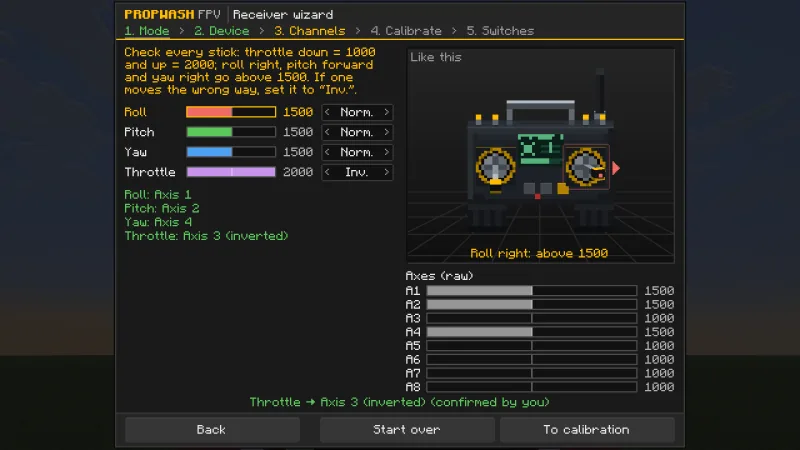Screen dimensions: 800x450
Task: Click the green Pitch channel bar
Action: 231,132
